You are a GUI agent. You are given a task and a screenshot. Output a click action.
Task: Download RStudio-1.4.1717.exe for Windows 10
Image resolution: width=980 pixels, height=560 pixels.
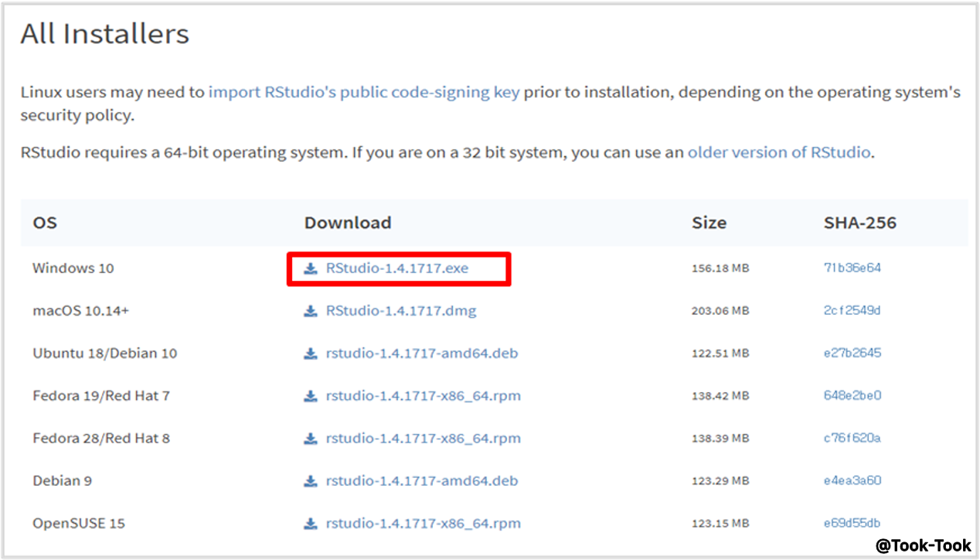pos(397,268)
